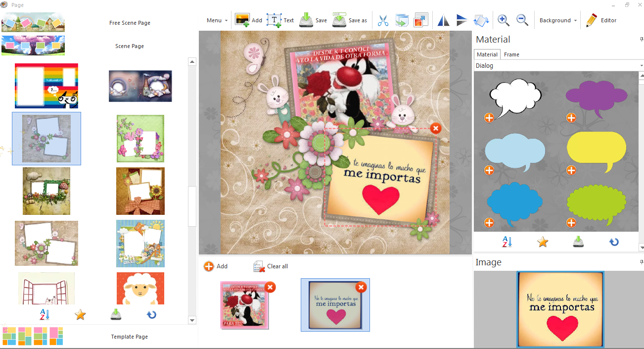Remove the Sylvester cat image thumbnail
The width and height of the screenshot is (644, 349).
click(x=270, y=287)
